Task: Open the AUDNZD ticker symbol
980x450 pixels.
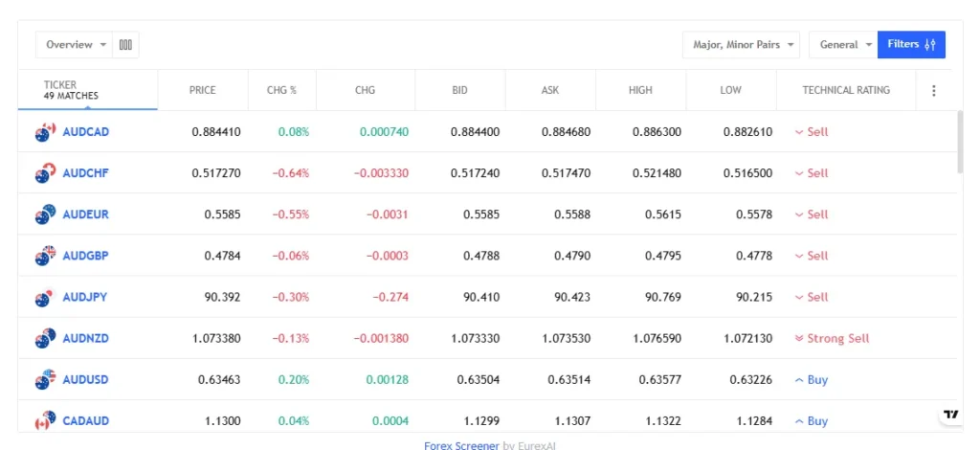Action: 85,339
